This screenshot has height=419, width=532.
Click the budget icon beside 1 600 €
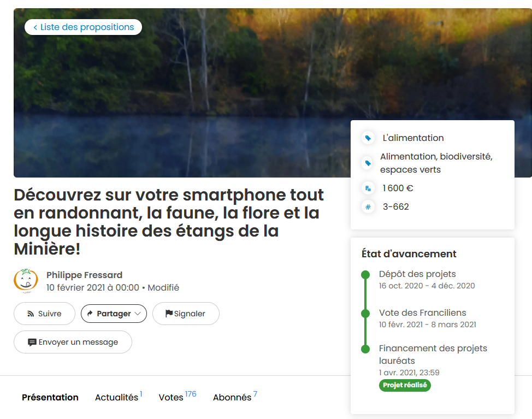tap(368, 188)
